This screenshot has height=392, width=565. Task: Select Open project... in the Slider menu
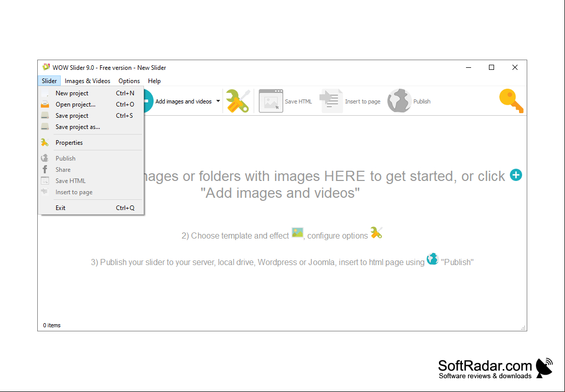point(91,104)
